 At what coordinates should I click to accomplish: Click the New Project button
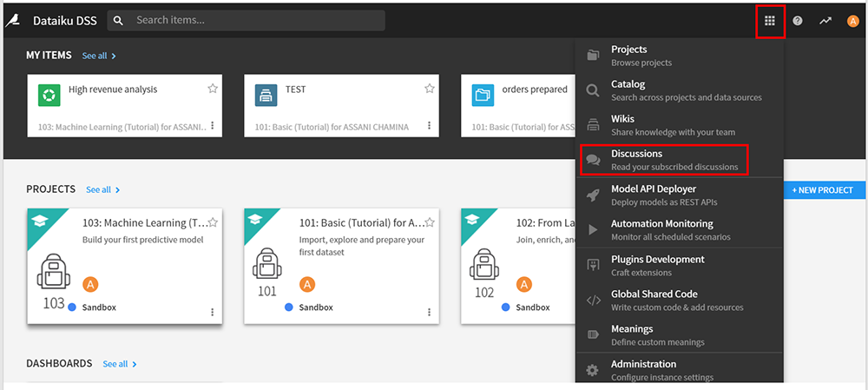tap(823, 190)
